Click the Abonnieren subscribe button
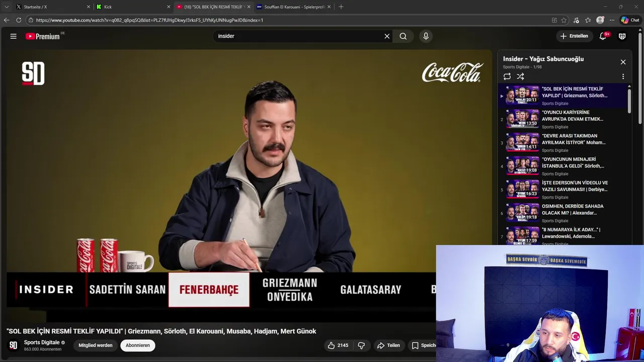Screen dimensions: 644x362 click(137, 345)
